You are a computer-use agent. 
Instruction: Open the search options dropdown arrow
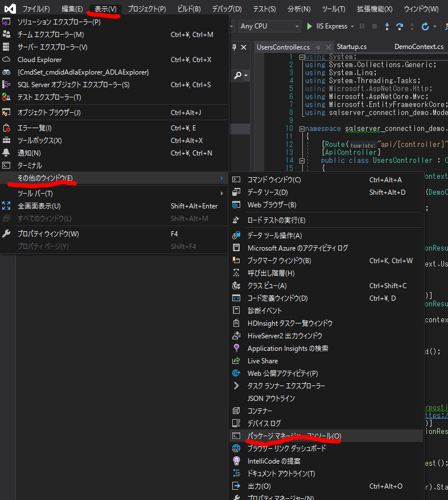246,75
